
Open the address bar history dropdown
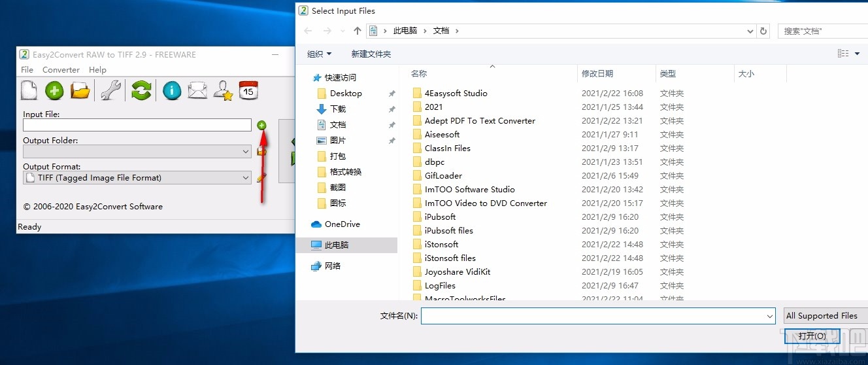click(x=750, y=31)
